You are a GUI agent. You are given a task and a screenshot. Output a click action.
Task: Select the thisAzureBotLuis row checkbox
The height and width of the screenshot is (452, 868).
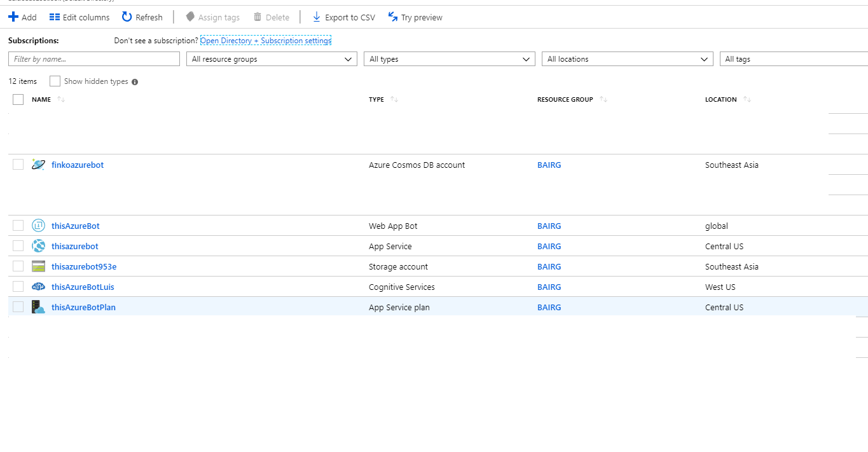[18, 287]
